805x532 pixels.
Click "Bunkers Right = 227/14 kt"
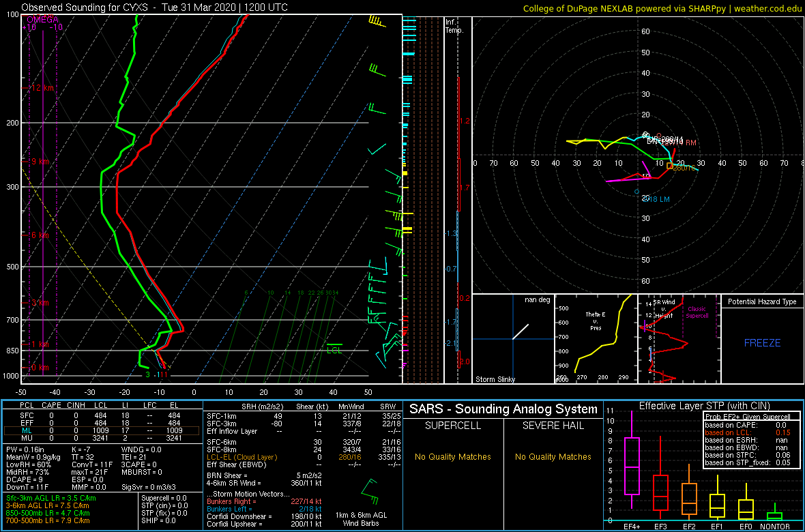(265, 501)
